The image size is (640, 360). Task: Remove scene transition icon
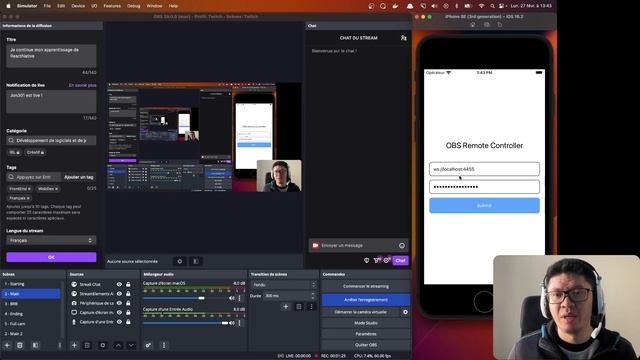(x=299, y=307)
